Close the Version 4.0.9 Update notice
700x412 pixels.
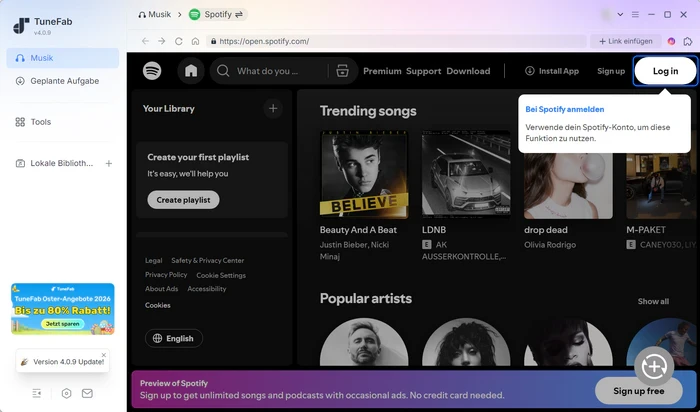tap(104, 355)
